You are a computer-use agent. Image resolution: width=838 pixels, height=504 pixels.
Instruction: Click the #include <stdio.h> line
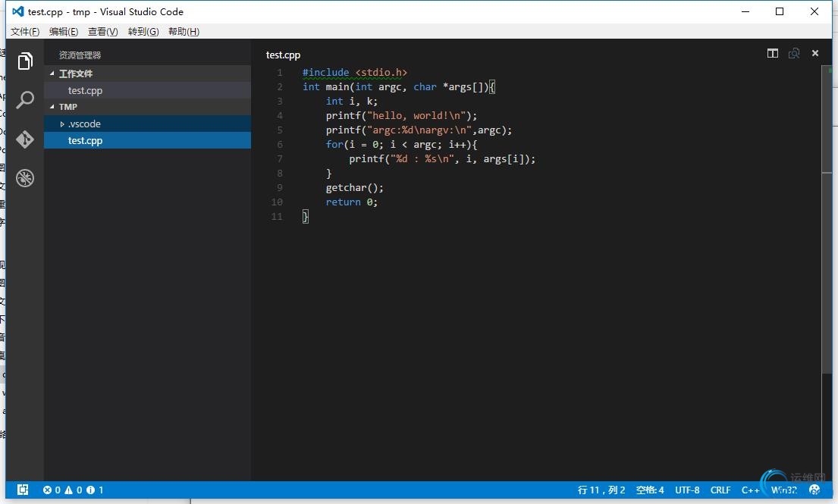click(x=355, y=73)
